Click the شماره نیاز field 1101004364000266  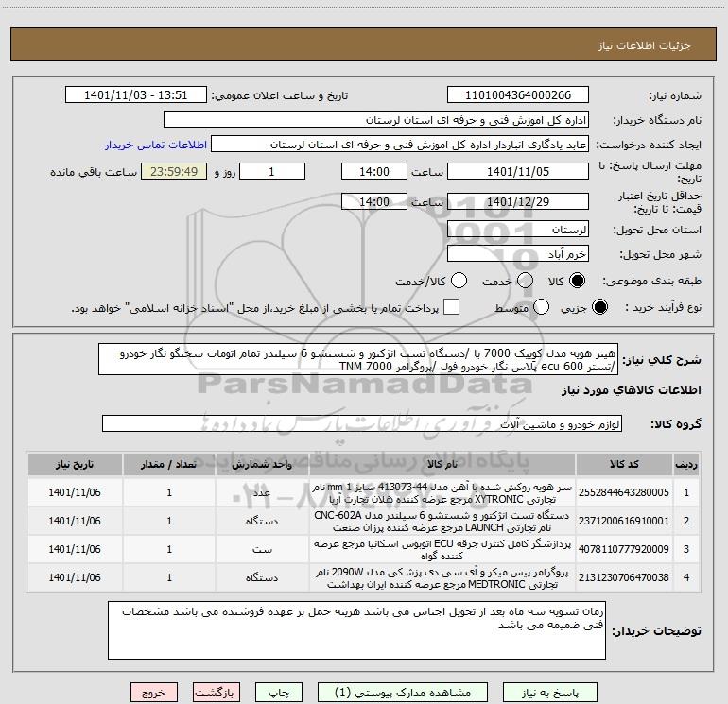pyautogui.click(x=518, y=95)
